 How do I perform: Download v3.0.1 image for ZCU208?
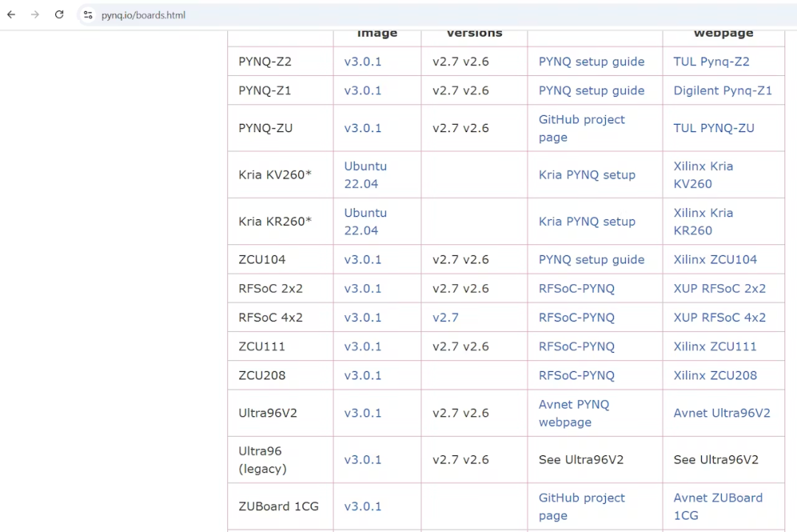click(x=362, y=376)
